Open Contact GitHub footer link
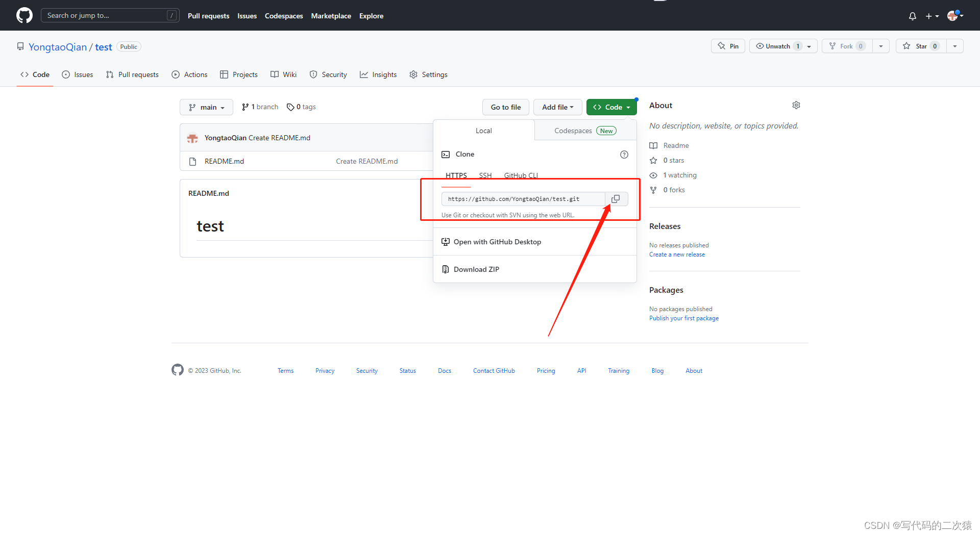Image resolution: width=980 pixels, height=535 pixels. [494, 371]
